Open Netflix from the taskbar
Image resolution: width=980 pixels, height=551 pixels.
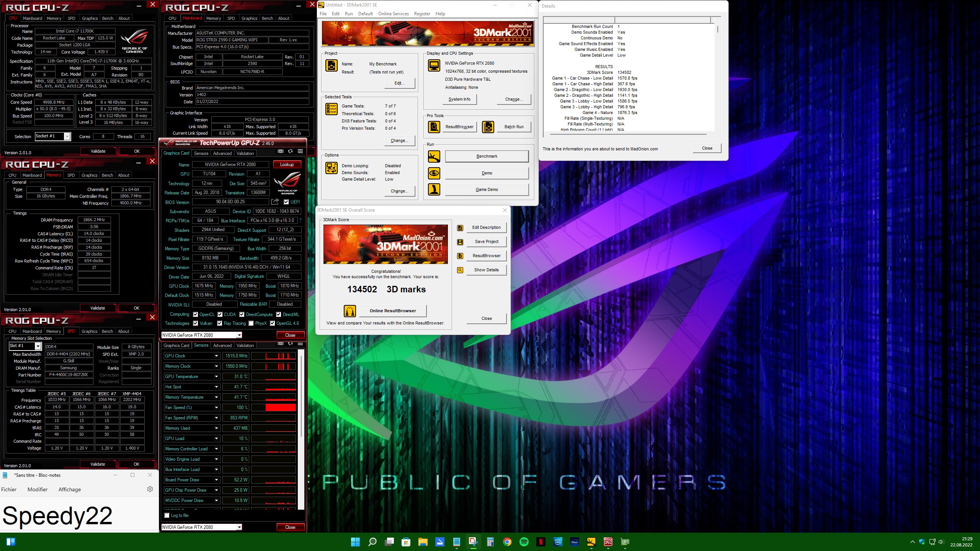541,541
